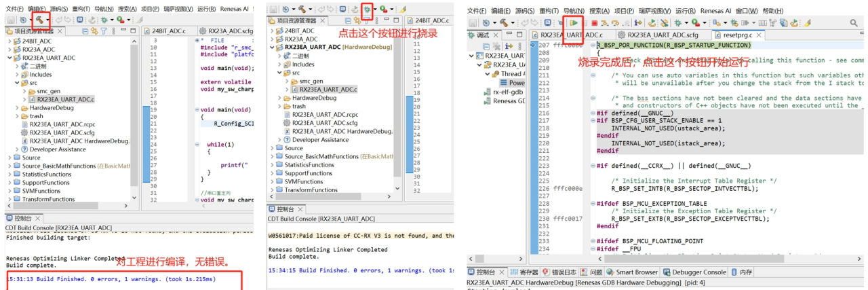Collapse the void main(void) code fold
This screenshot has width=868, height=290.
pyautogui.click(x=197, y=109)
